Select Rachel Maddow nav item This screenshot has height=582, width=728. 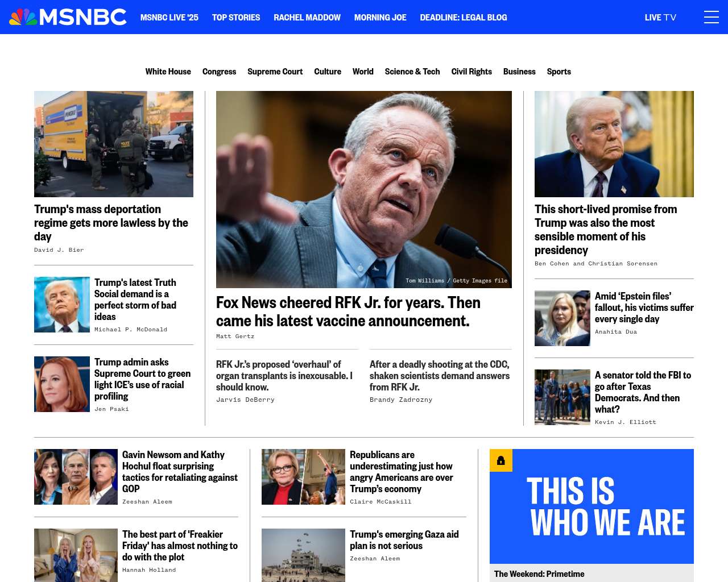[307, 18]
